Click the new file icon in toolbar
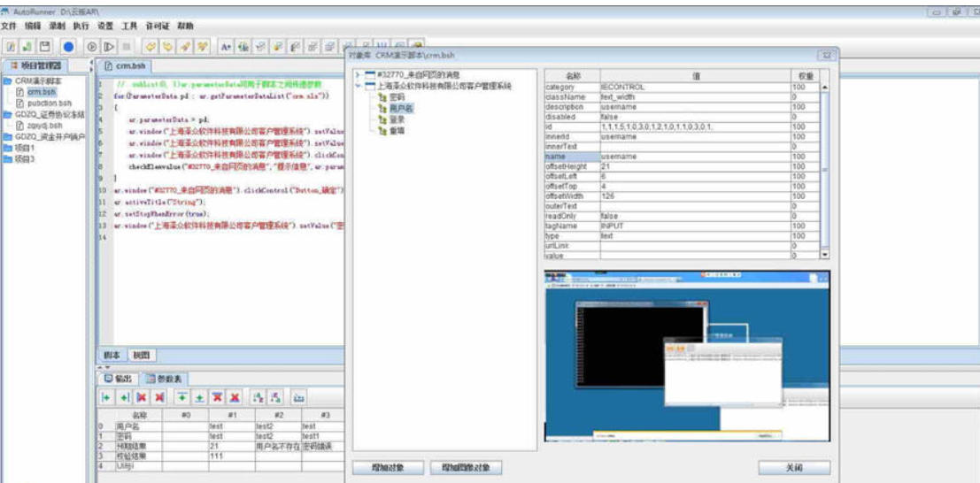This screenshot has width=980, height=483. (11, 46)
